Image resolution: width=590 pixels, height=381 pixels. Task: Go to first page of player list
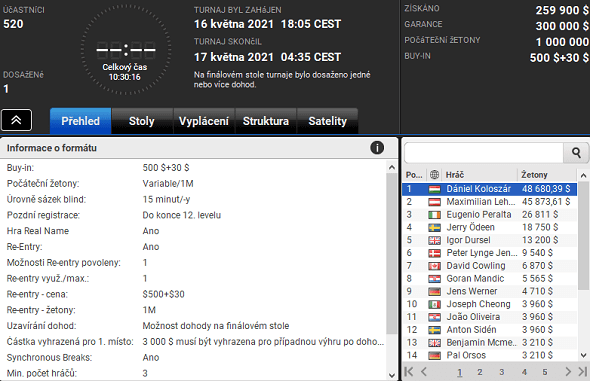point(409,372)
